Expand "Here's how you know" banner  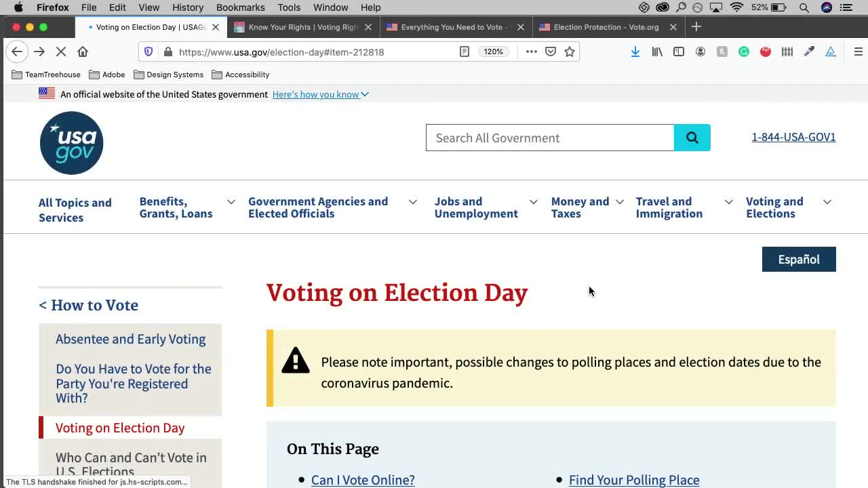point(320,94)
